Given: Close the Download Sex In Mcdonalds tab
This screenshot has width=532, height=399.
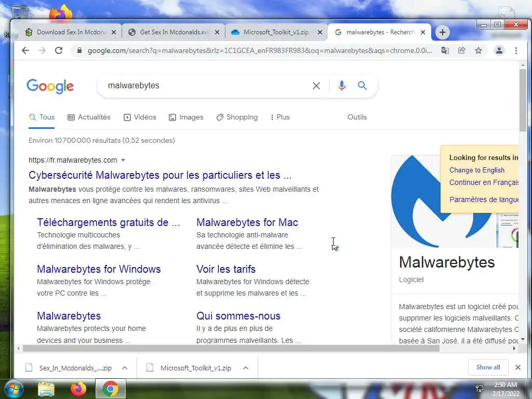Looking at the screenshot, I should tap(114, 32).
